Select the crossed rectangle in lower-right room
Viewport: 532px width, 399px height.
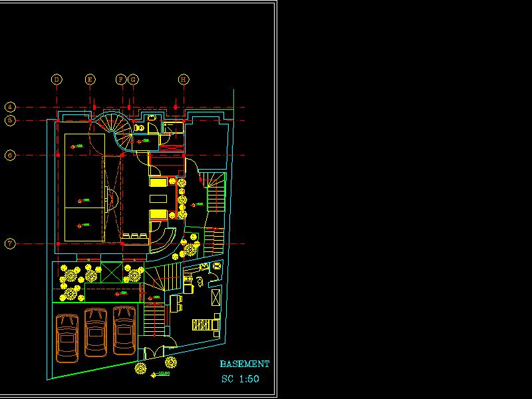215,297
